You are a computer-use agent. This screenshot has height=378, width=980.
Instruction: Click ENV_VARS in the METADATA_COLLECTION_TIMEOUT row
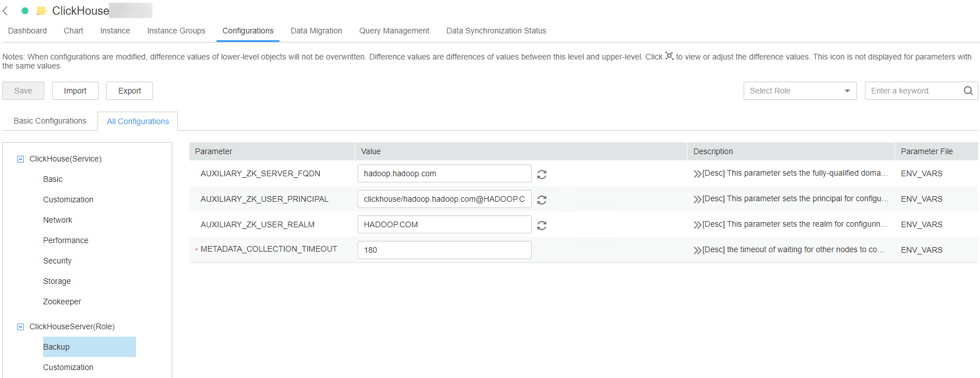(922, 250)
